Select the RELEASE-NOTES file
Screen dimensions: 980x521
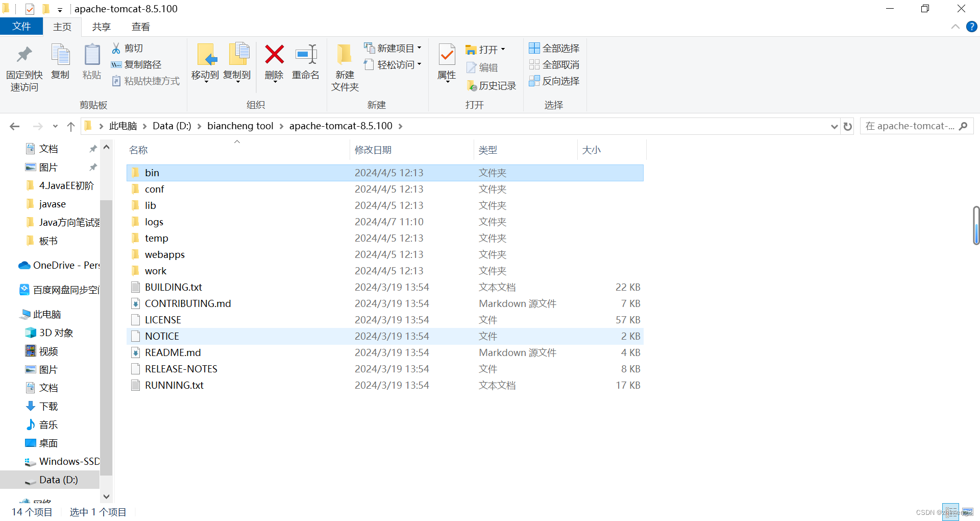pos(385,369)
